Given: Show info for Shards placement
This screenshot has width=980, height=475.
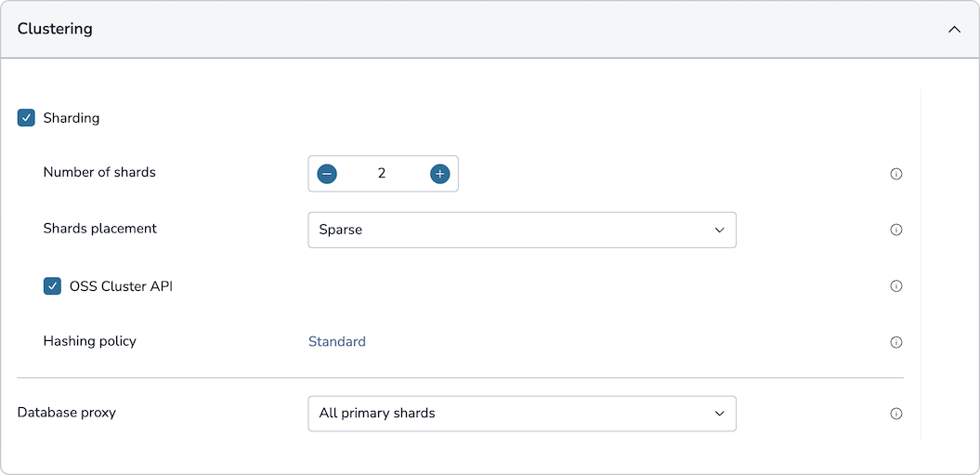Looking at the screenshot, I should (896, 230).
